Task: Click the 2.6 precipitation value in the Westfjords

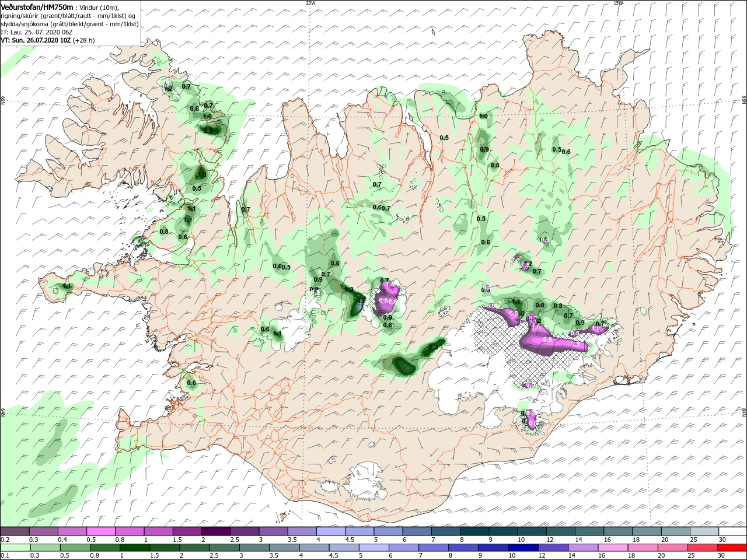Action: click(208, 131)
